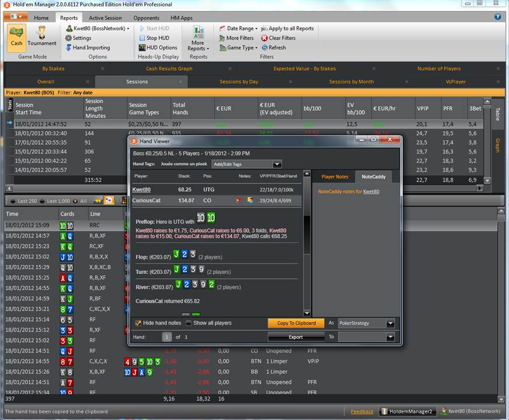This screenshot has width=509, height=420.
Task: Click HoldemManager2 database icon in status bar
Action: click(384, 411)
